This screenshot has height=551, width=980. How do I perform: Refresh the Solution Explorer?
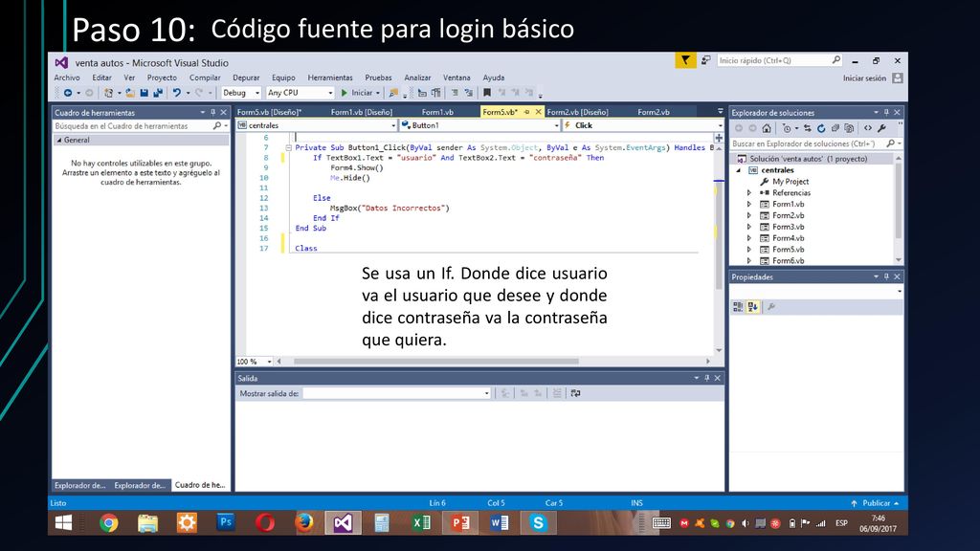point(821,128)
